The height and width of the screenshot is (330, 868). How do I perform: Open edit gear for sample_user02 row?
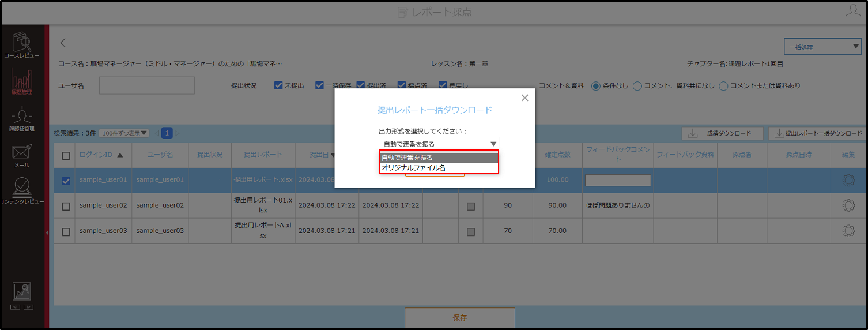848,205
